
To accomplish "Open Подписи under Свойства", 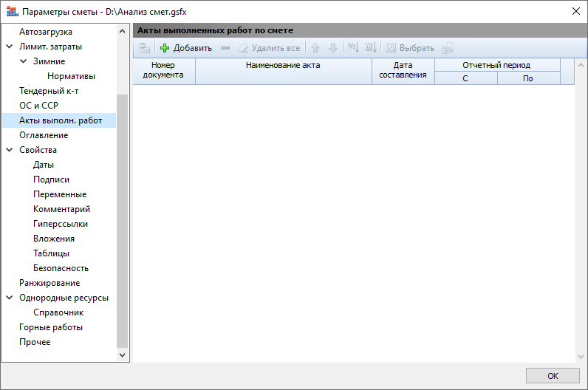I will [x=52, y=179].
